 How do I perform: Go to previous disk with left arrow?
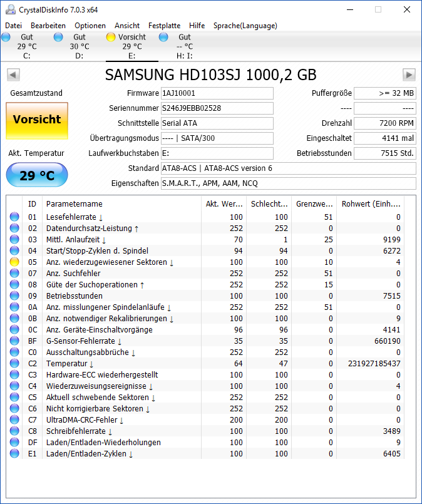13,75
